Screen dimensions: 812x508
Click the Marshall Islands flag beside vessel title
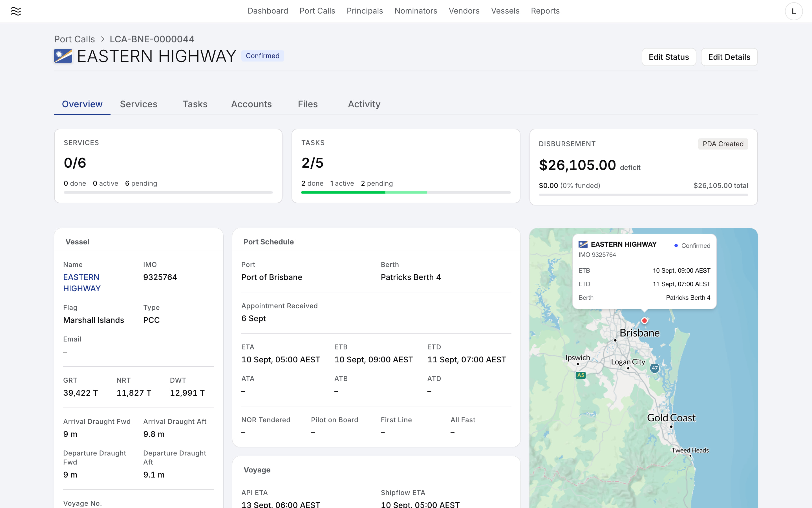(x=63, y=56)
